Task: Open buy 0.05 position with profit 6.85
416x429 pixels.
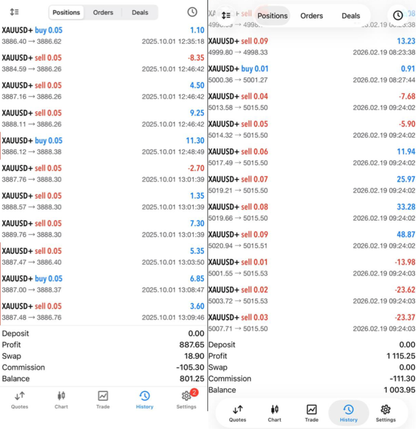Action: click(103, 284)
